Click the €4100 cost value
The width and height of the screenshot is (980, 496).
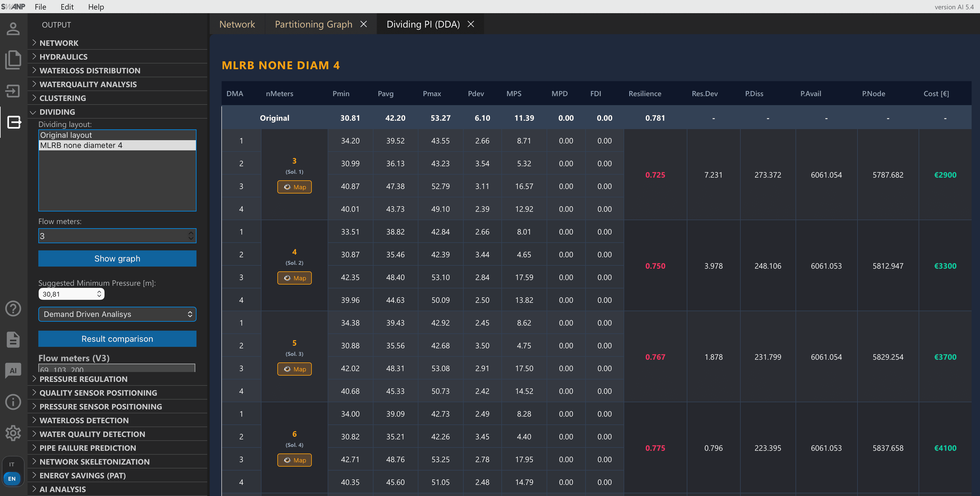tap(945, 448)
